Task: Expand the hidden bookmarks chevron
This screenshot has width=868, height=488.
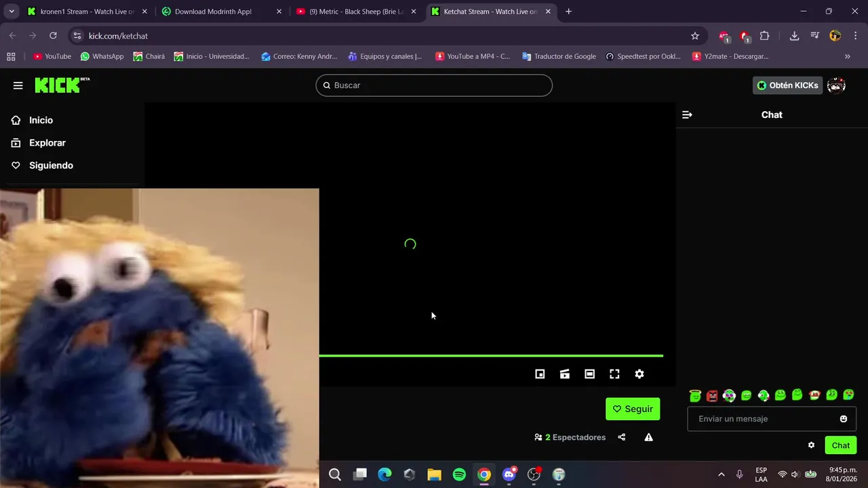Action: (848, 56)
